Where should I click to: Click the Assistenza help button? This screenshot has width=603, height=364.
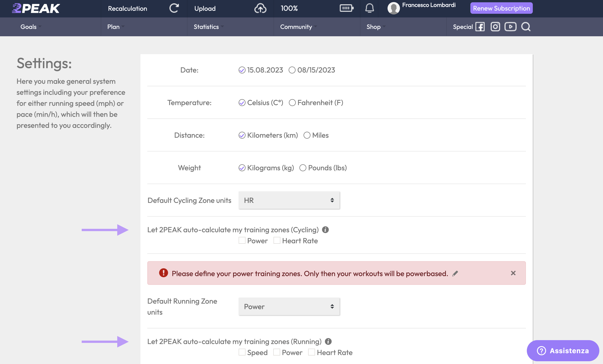tap(563, 350)
